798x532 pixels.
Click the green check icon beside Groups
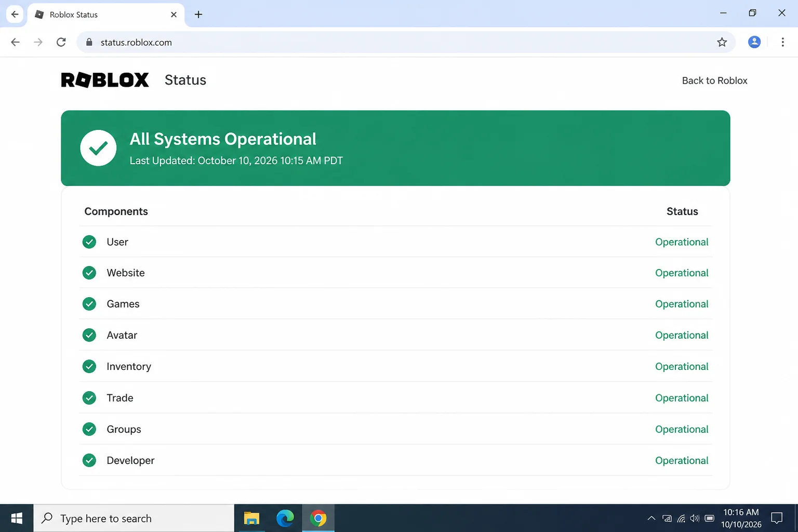coord(89,429)
